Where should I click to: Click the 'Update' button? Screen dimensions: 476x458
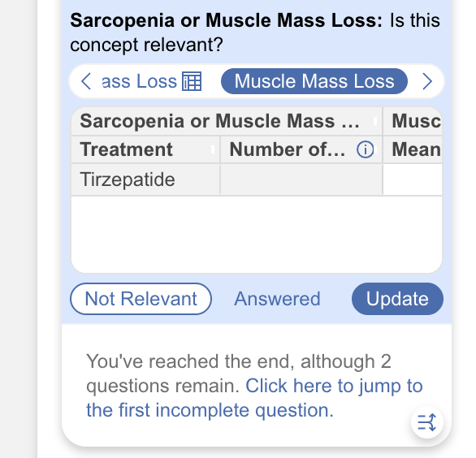[x=397, y=299]
